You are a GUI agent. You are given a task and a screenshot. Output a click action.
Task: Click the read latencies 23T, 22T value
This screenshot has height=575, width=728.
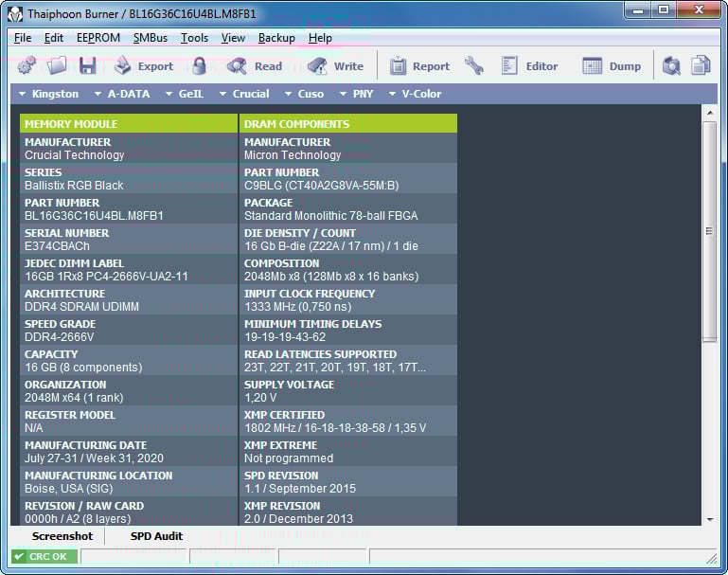pyautogui.click(x=335, y=368)
